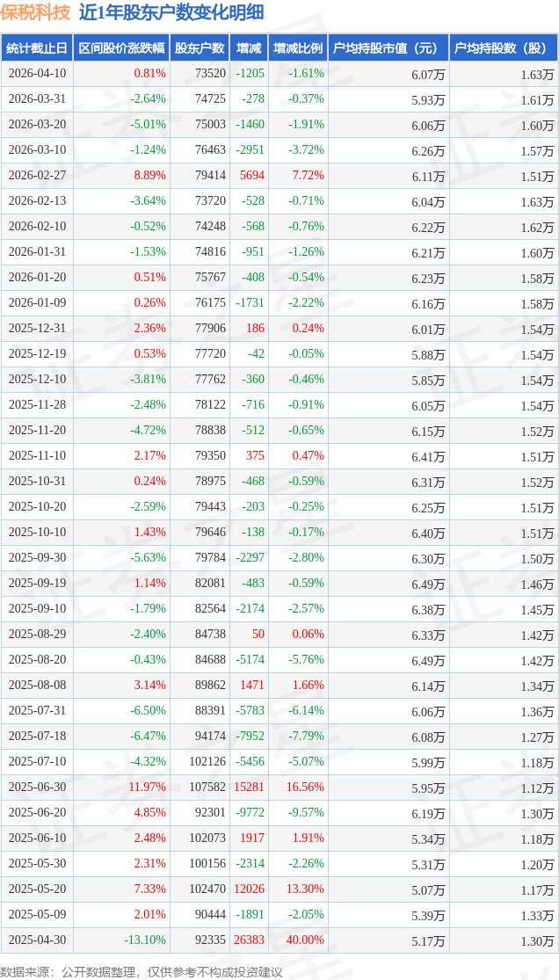Image resolution: width=559 pixels, height=980 pixels.
Task: Click the 2025-04-30 date cell
Action: [37, 940]
